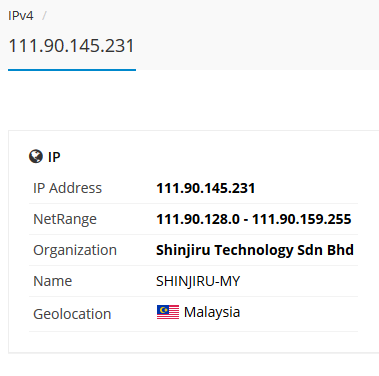
Task: Open Shinjiru Technology Sdn Bhd organization link
Action: (x=255, y=250)
